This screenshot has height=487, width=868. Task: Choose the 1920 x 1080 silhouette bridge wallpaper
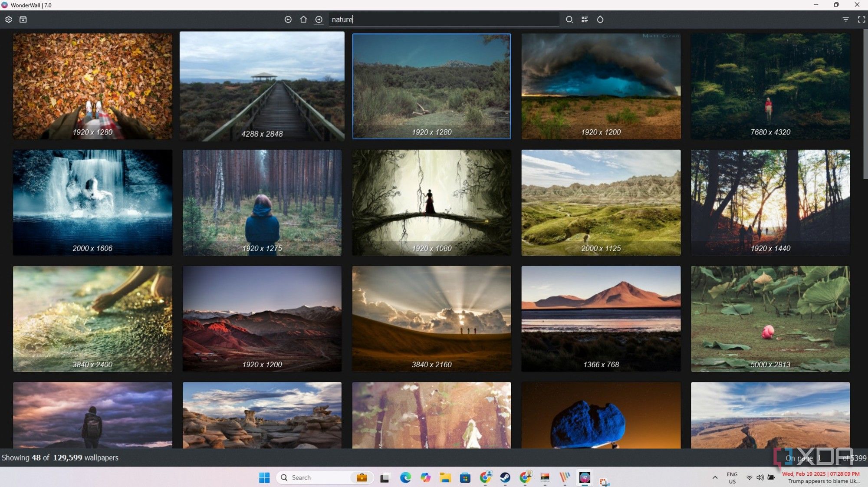click(x=431, y=203)
